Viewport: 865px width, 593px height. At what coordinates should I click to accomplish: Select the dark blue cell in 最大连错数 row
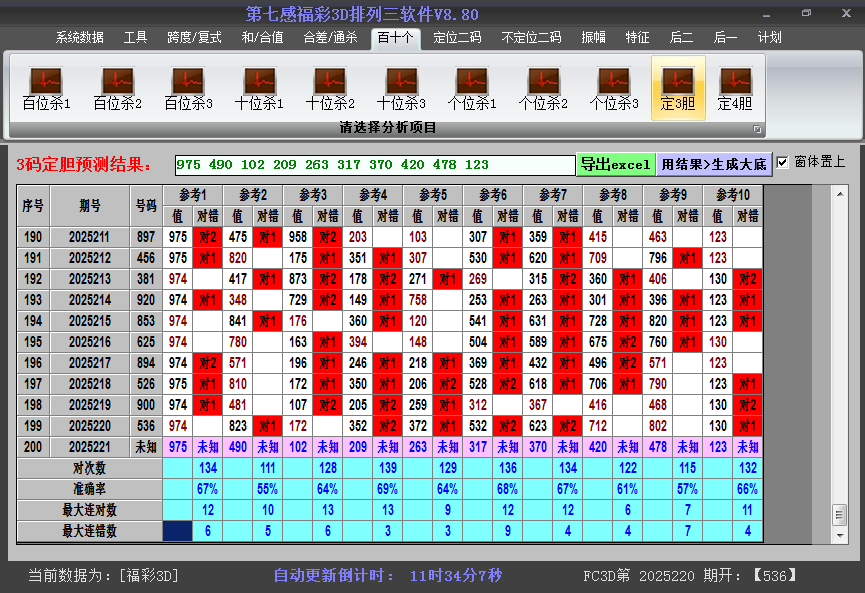(178, 531)
